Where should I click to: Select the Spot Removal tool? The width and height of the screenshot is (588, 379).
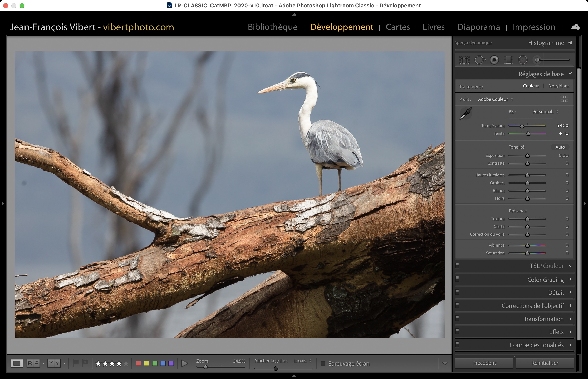point(480,60)
